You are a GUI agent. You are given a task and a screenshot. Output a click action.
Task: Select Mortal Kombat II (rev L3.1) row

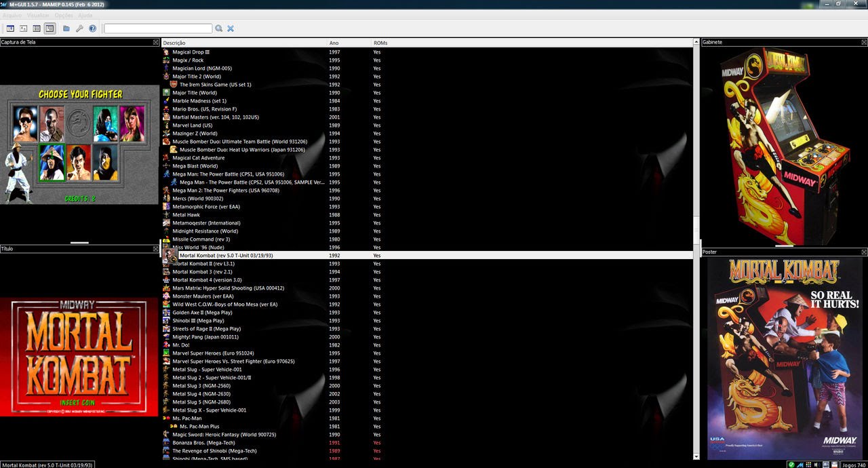[x=427, y=264]
